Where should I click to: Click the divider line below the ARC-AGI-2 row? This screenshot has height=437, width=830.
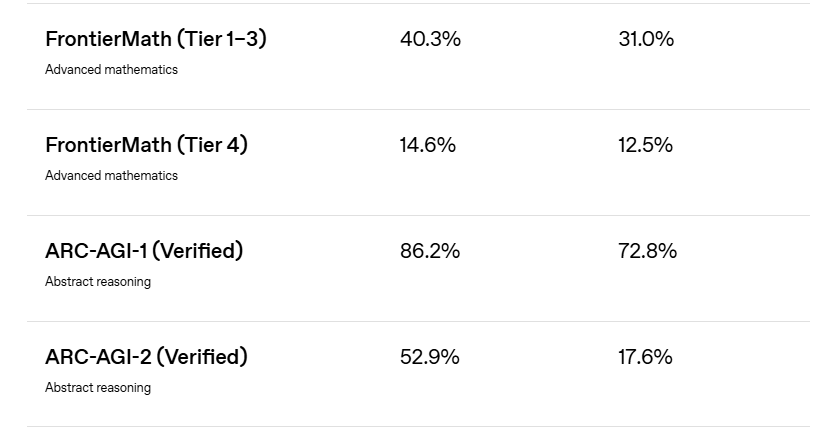click(418, 427)
